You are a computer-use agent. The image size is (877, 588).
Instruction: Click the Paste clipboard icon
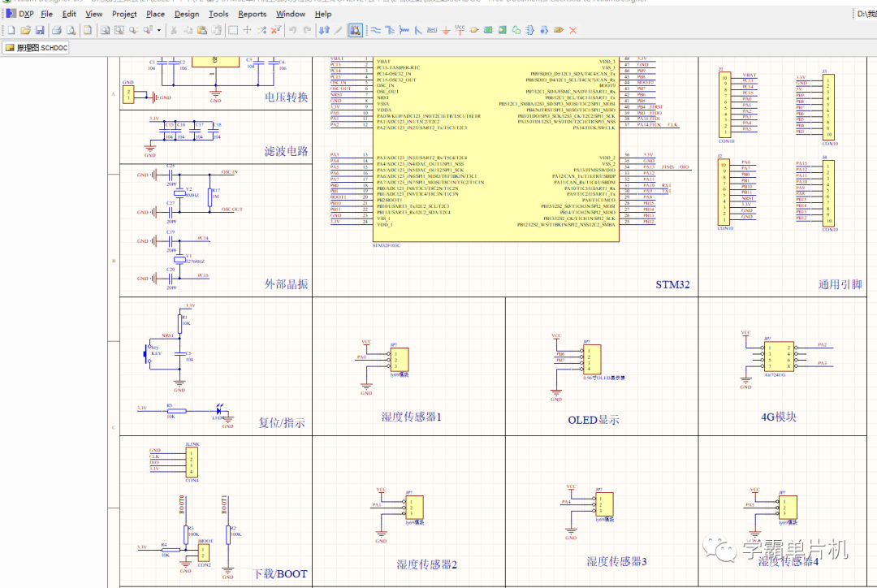(202, 30)
